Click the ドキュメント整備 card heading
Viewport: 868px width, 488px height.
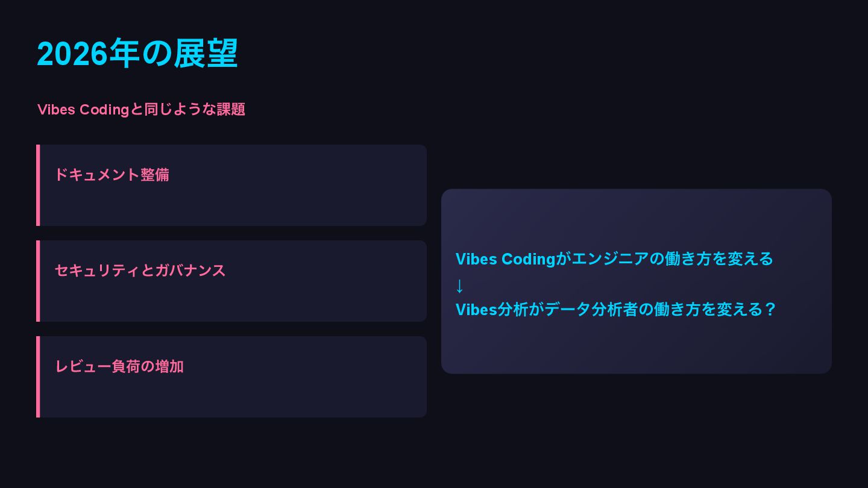112,175
